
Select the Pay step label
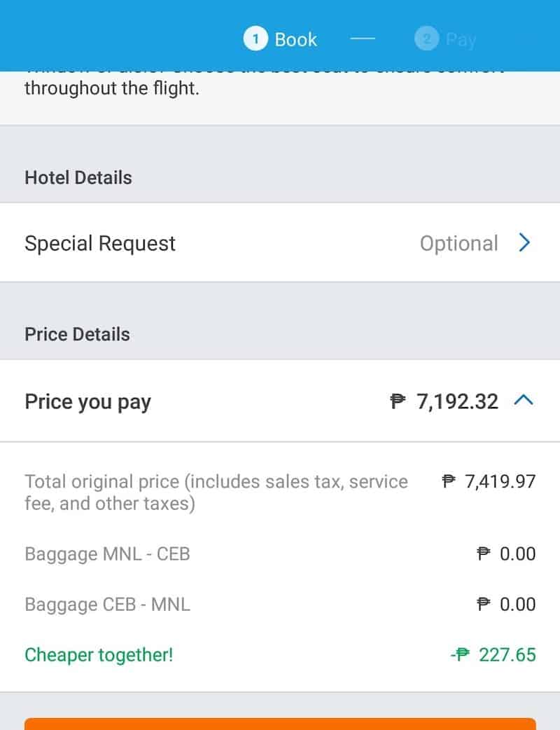461,40
